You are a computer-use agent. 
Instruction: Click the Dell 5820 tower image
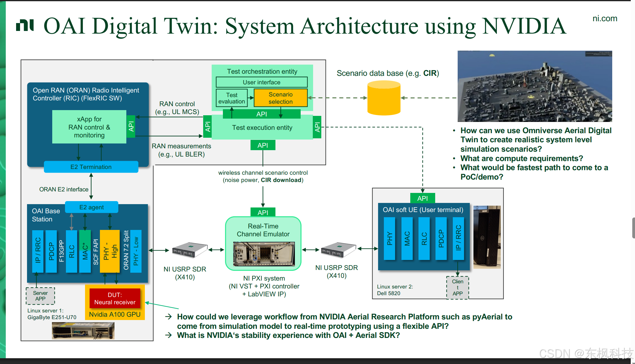[x=487, y=237]
